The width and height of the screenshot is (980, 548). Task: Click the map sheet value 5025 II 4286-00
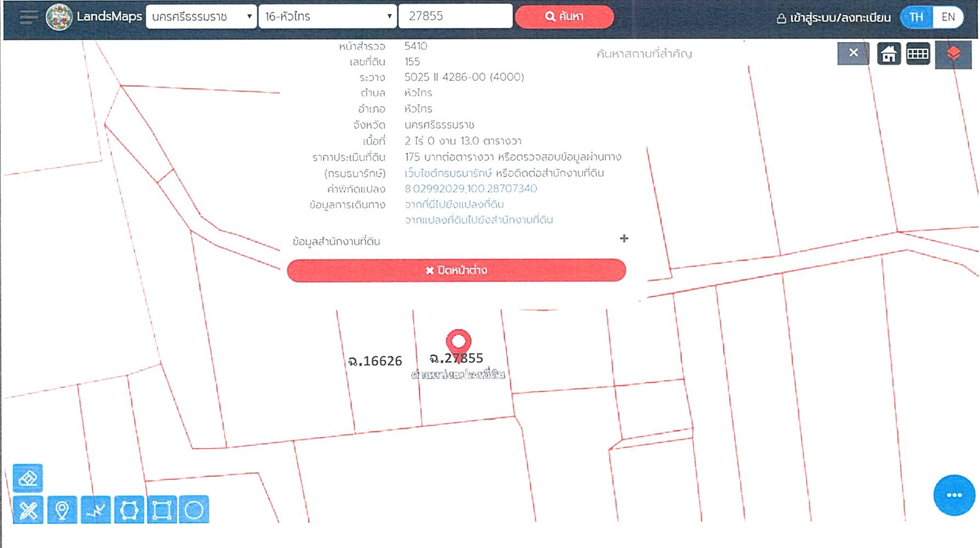[x=464, y=77]
